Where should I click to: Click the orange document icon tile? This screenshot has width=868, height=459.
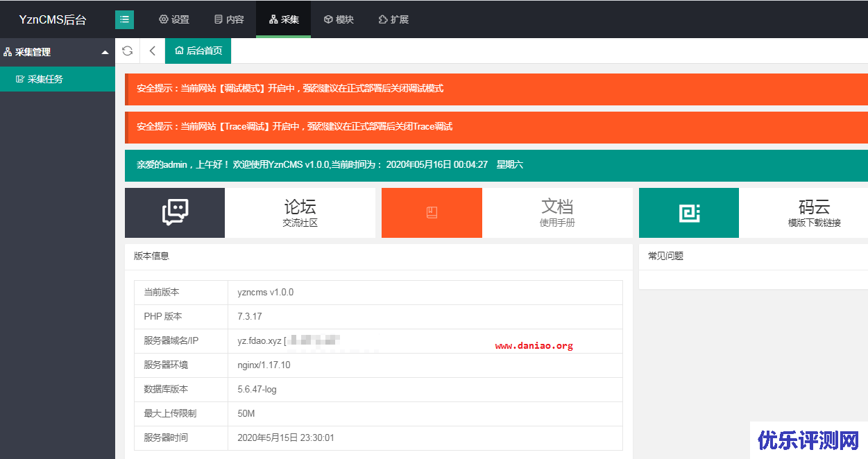[x=432, y=212]
